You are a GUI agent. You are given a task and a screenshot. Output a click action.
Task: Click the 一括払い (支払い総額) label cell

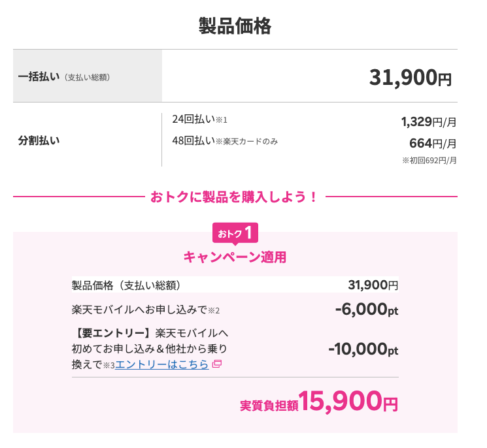(88, 76)
